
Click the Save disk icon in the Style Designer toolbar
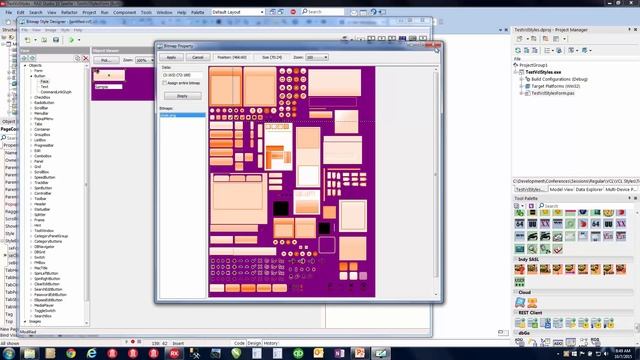(56, 40)
